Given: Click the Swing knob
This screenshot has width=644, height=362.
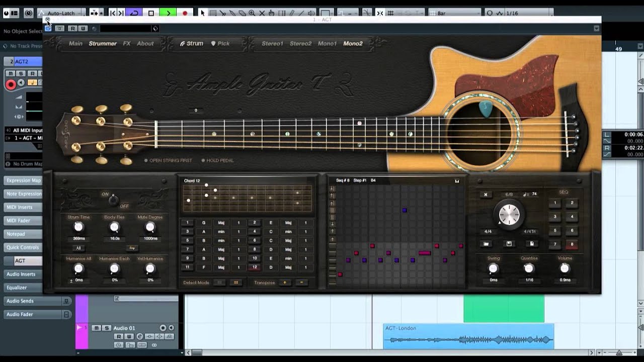Looking at the screenshot, I should (x=494, y=269).
